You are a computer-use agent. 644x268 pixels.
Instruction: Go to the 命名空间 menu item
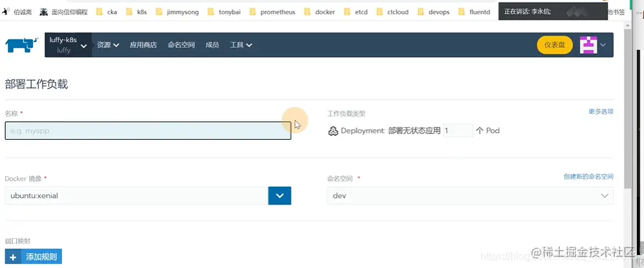point(181,45)
